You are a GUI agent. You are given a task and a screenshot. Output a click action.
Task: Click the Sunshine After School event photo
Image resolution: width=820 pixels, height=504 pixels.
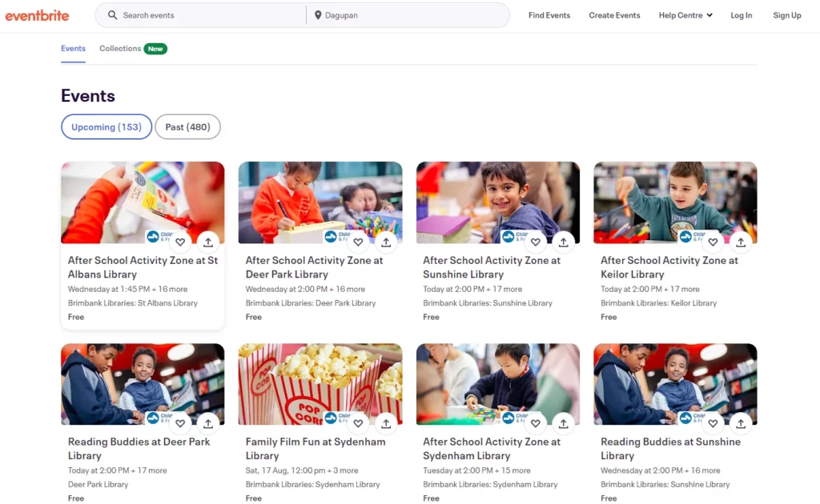click(498, 202)
